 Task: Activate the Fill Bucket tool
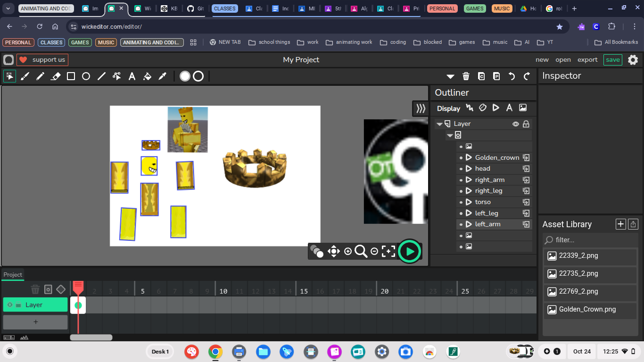click(x=147, y=76)
